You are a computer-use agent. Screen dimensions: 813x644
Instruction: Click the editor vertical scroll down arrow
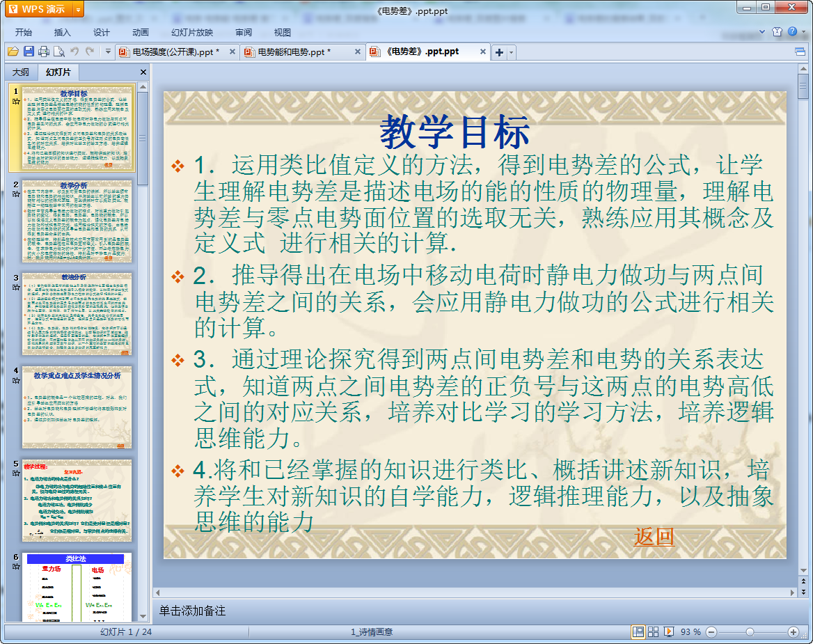coord(803,571)
